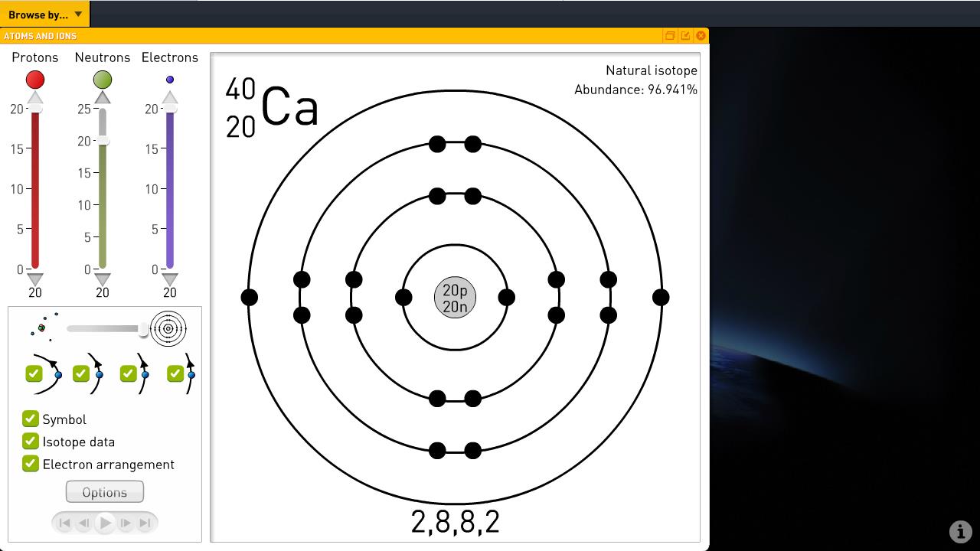Viewport: 980px width, 551px height.
Task: Increase protons with the up arrow
Action: 35,97
